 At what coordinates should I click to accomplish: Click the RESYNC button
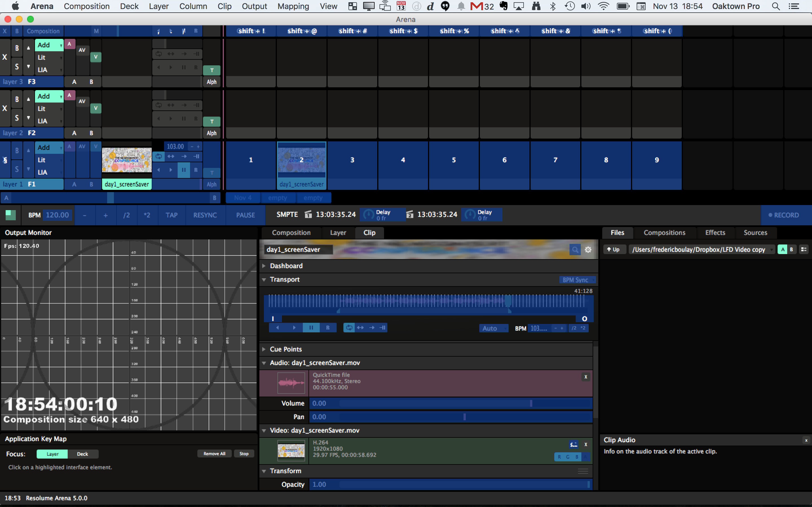point(205,215)
